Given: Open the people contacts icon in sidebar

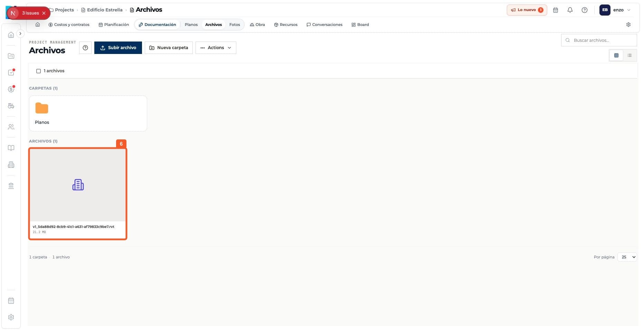Looking at the screenshot, I should [11, 127].
